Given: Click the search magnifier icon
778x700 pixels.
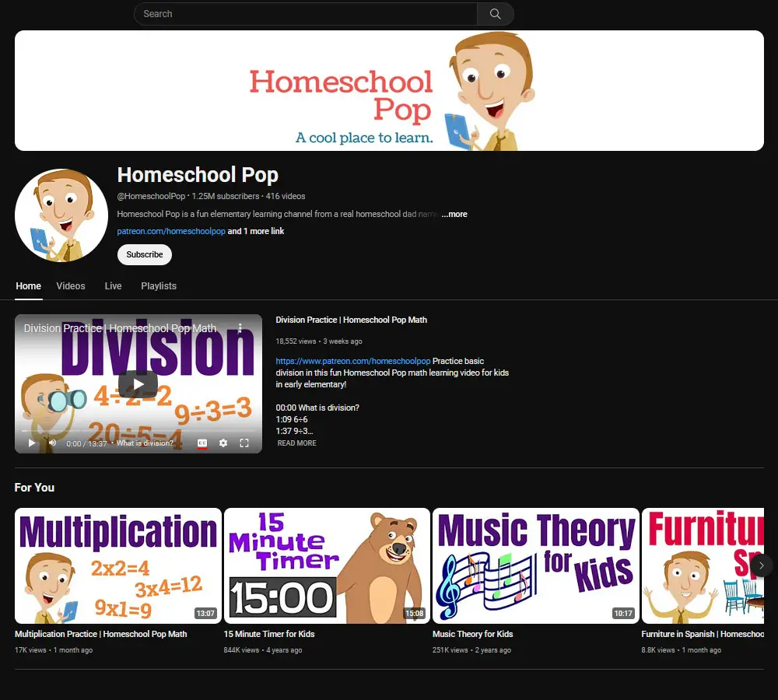Looking at the screenshot, I should [495, 13].
